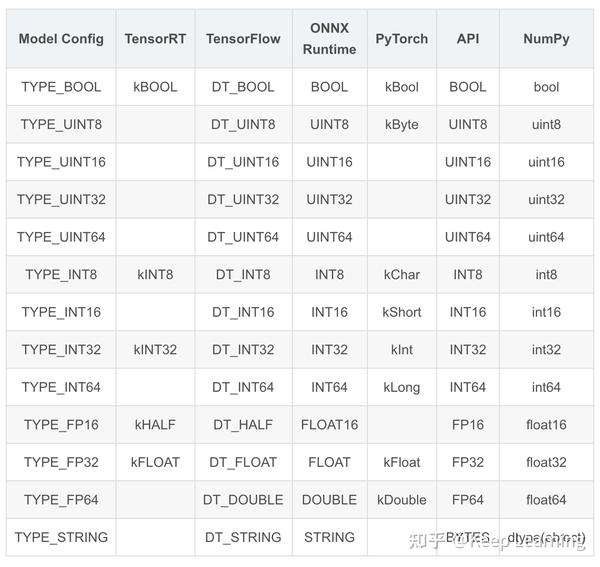
Task: Click the float64 NumPy cell
Action: pos(546,500)
